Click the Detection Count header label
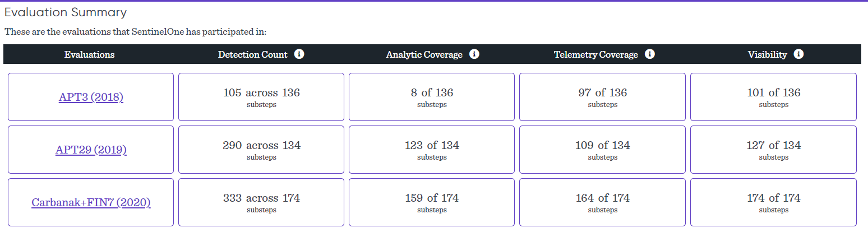Viewport: 868px width, 237px height. 252,54
